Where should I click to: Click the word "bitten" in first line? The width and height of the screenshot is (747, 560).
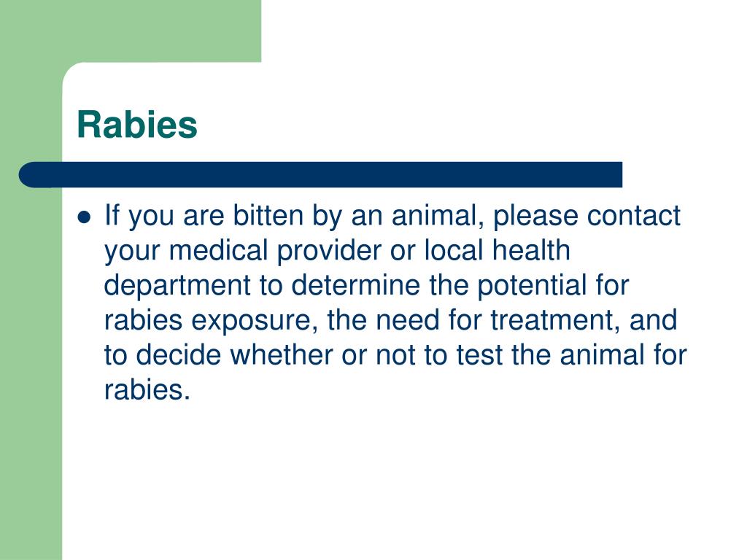click(268, 215)
